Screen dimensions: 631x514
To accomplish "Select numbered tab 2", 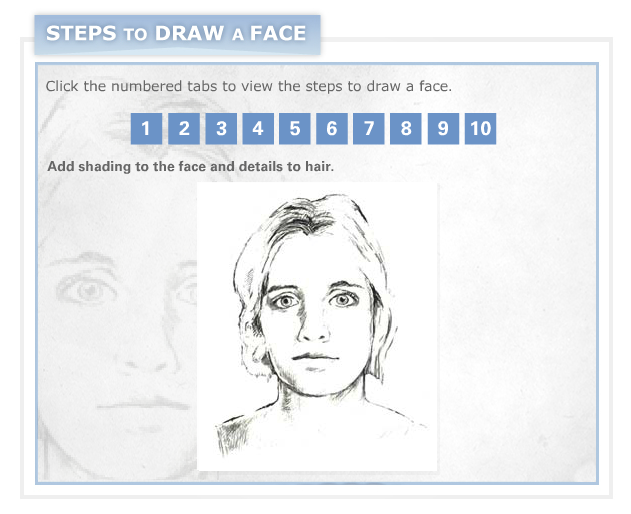I will point(184,128).
